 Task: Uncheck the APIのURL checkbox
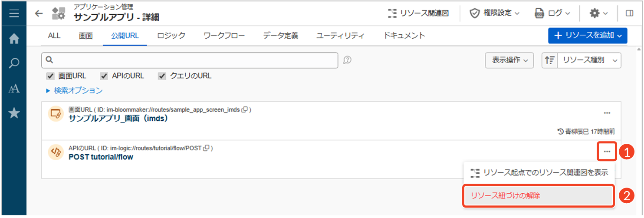click(x=104, y=76)
